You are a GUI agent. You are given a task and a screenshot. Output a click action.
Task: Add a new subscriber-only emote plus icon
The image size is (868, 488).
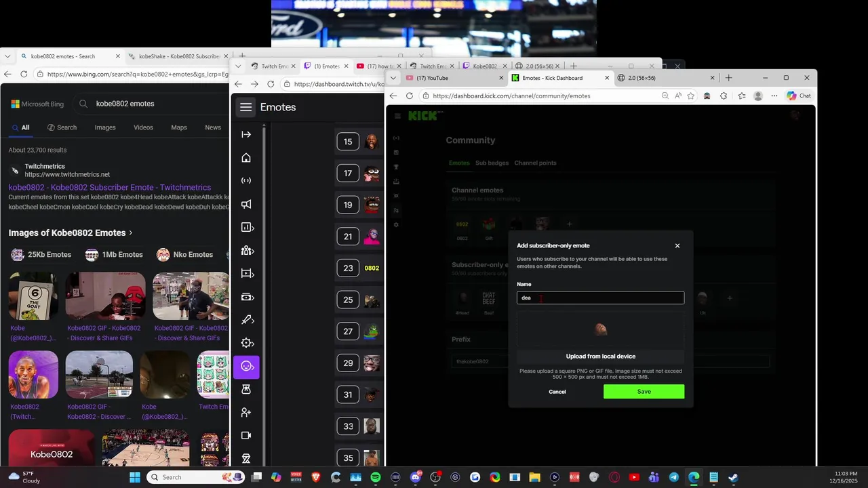coord(730,298)
